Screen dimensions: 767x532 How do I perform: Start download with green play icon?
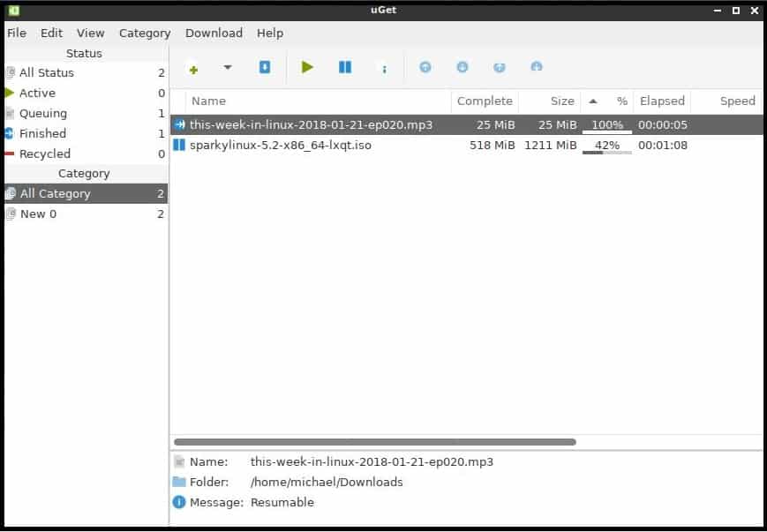(x=307, y=67)
